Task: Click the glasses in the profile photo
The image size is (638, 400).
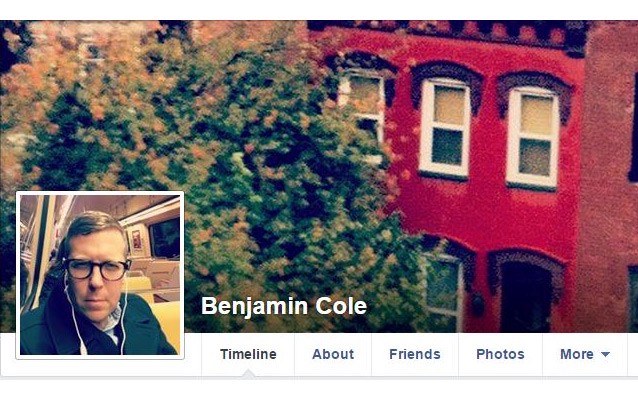Action: [x=97, y=269]
